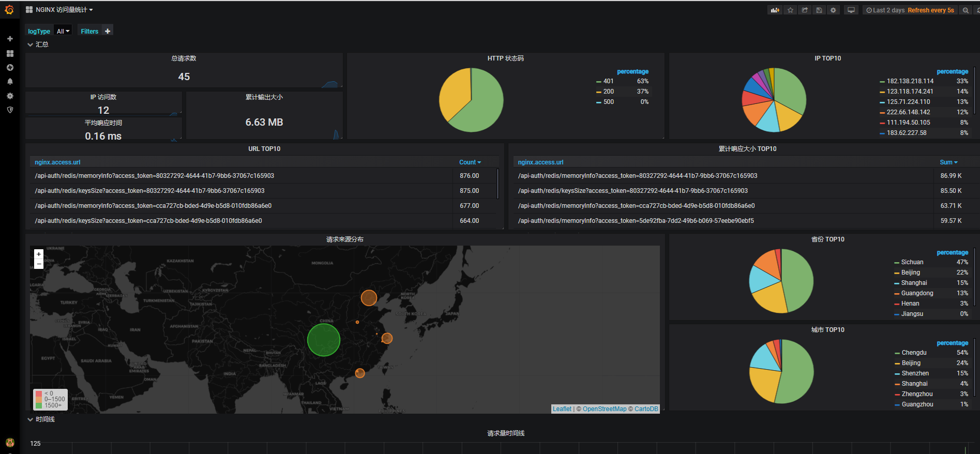Click the 总请求数 value 45
The image size is (980, 454).
tap(184, 77)
